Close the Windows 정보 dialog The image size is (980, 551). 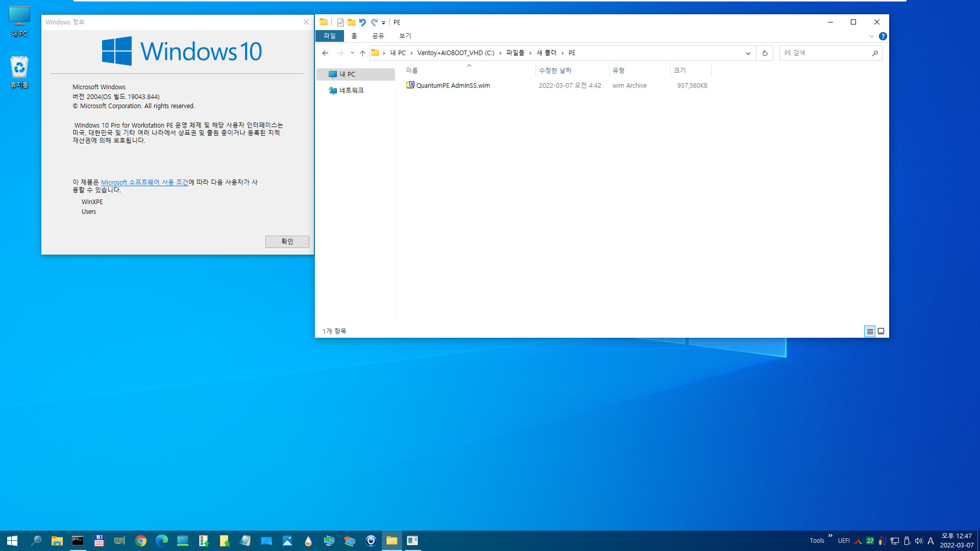306,22
